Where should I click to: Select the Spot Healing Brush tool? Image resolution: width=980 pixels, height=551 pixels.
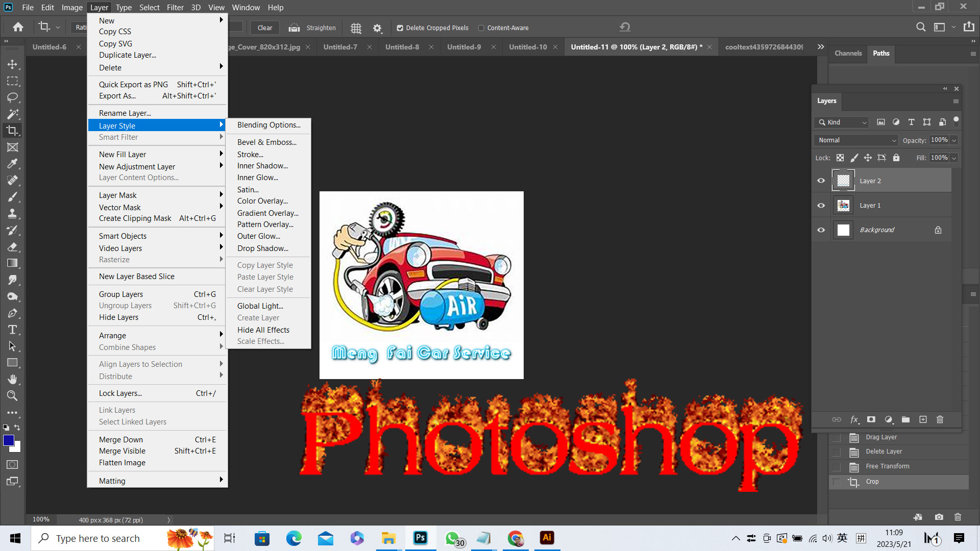12,181
